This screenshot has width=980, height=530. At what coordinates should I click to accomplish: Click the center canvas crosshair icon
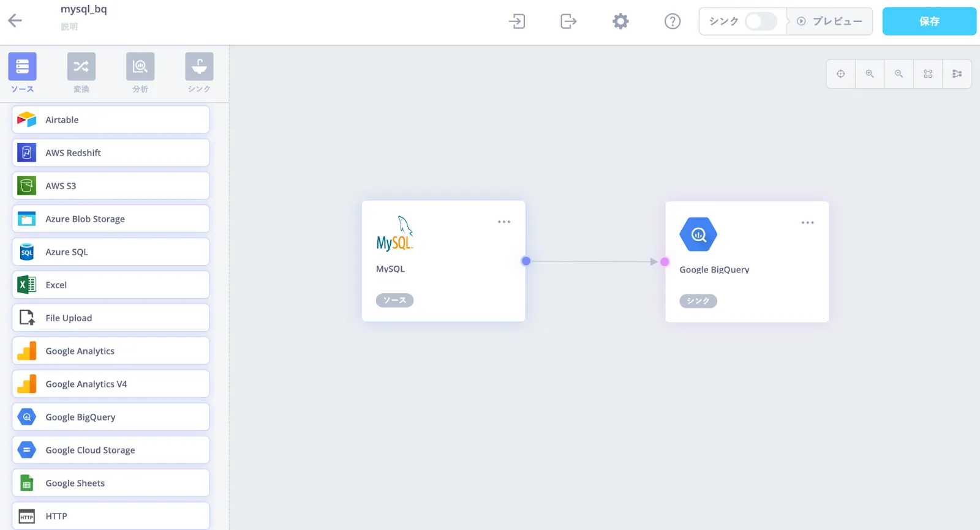[840, 74]
